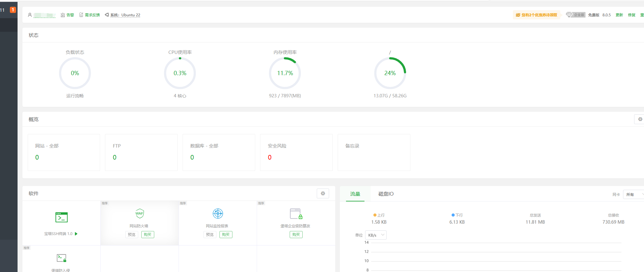The image size is (644, 272).
Task: Open the 概览 overview settings gear
Action: pyautogui.click(x=640, y=119)
